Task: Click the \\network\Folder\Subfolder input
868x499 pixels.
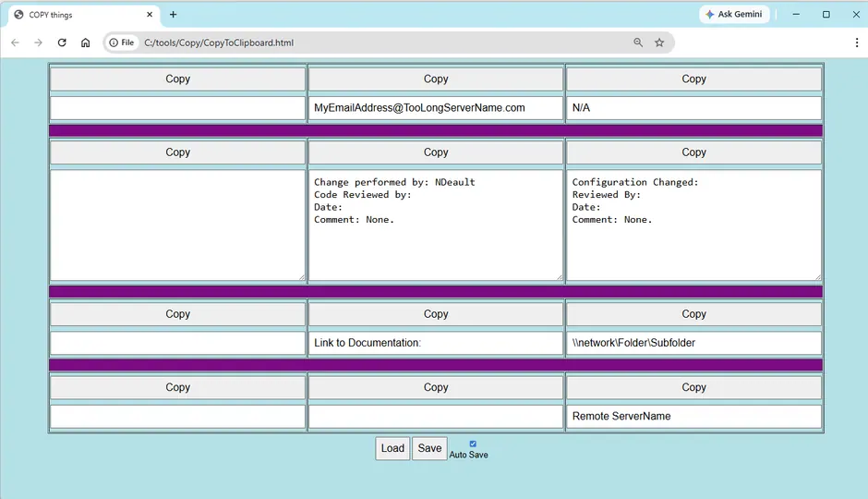Action: click(x=693, y=343)
